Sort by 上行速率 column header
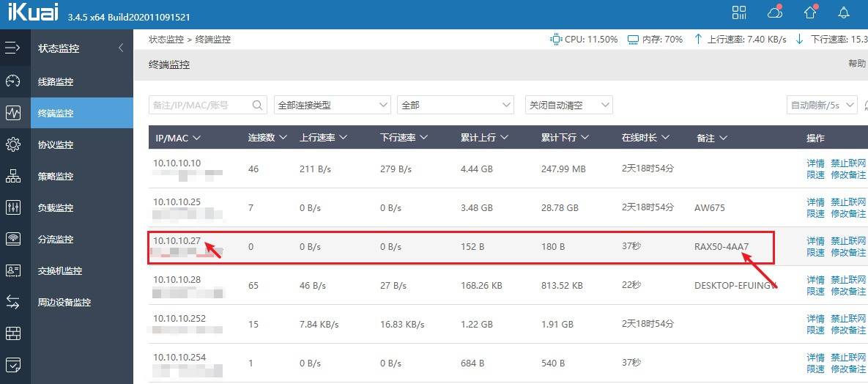This screenshot has height=384, width=868. tap(323, 138)
